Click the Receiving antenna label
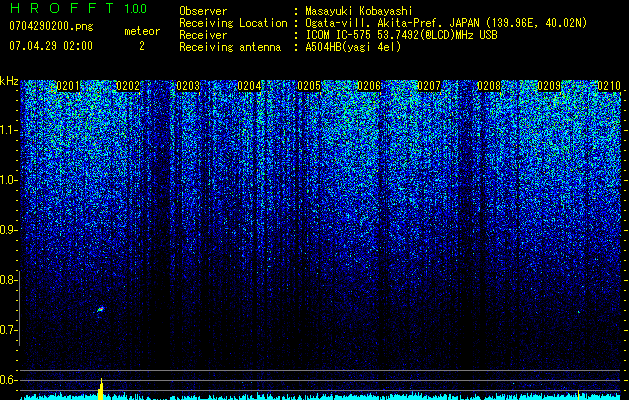The height and width of the screenshot is (400, 629). tap(230, 47)
